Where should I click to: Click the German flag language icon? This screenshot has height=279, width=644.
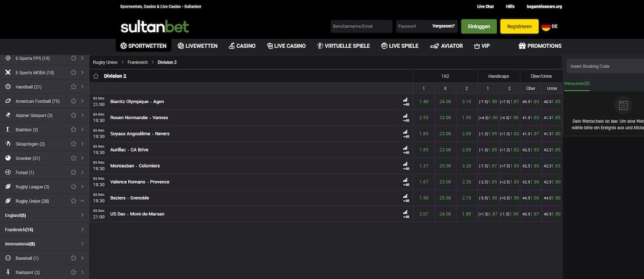546,26
